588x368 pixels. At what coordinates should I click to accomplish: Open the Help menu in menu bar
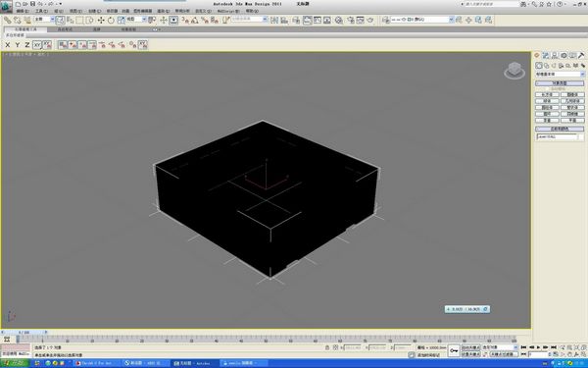coord(251,11)
